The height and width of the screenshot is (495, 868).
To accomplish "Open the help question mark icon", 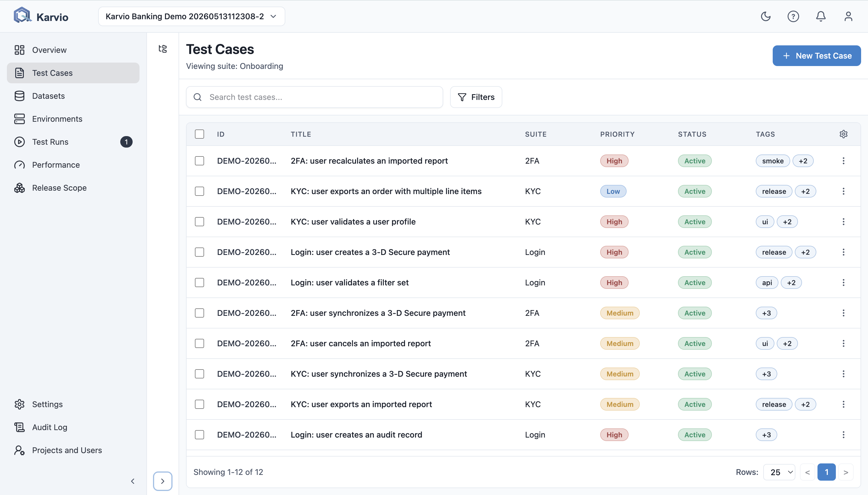I will click(x=793, y=16).
